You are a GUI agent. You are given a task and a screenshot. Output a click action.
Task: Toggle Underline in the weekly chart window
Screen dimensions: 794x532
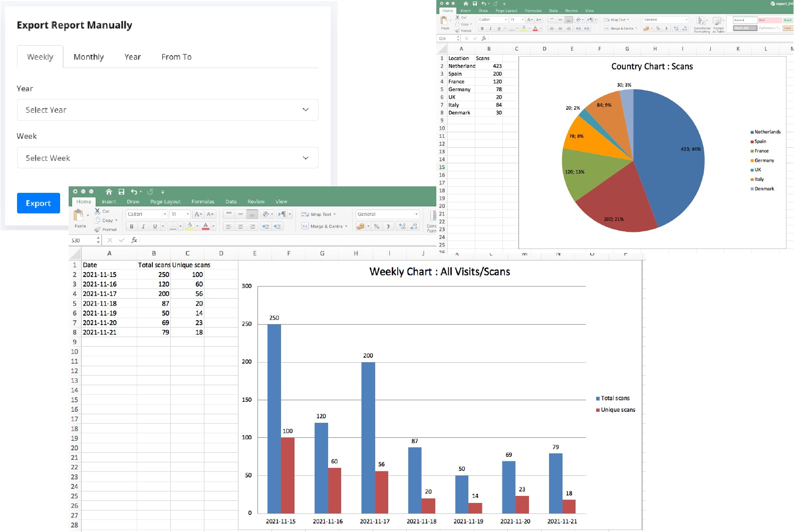[x=155, y=226]
